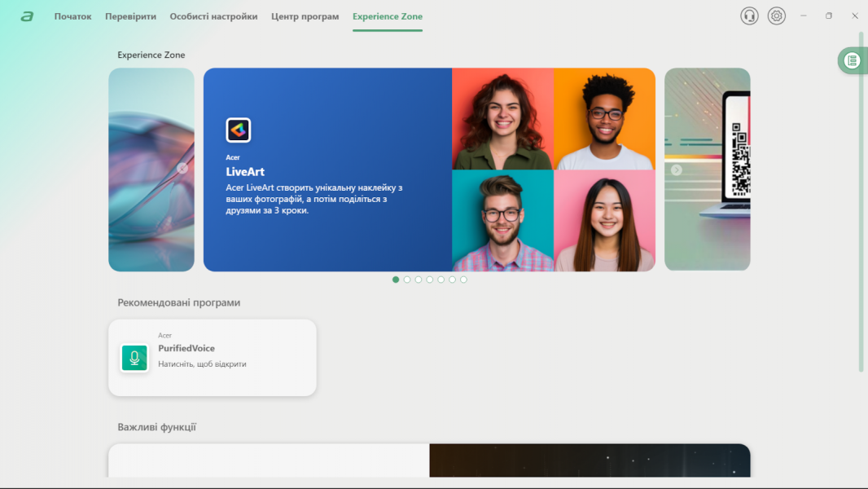868x489 pixels.
Task: Select the last carousel page dot
Action: tap(464, 280)
